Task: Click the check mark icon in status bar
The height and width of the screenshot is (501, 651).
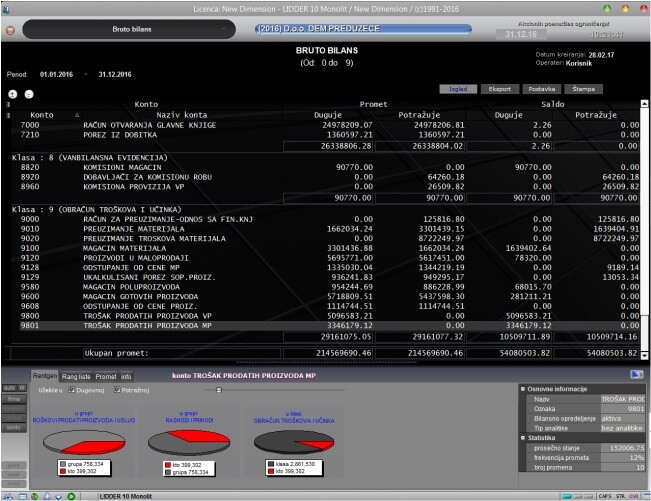Action: coord(59,496)
